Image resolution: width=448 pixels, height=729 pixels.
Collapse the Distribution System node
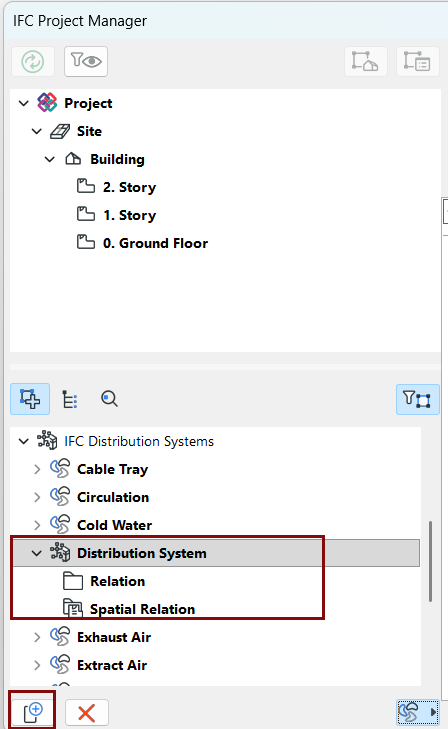click(x=37, y=553)
